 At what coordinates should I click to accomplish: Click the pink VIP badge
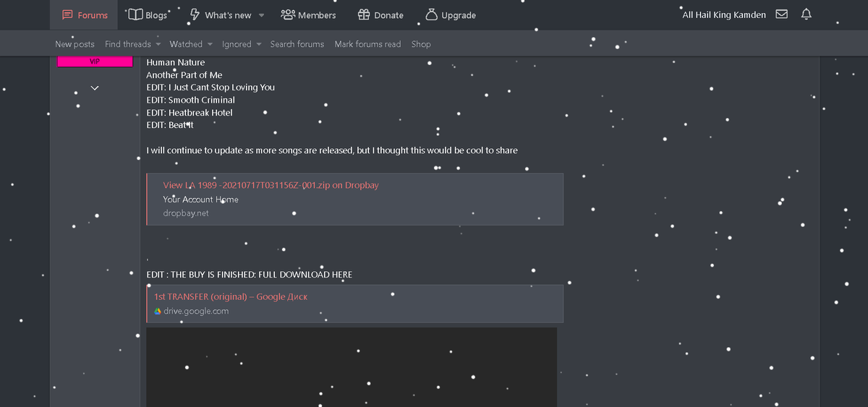pyautogui.click(x=95, y=61)
